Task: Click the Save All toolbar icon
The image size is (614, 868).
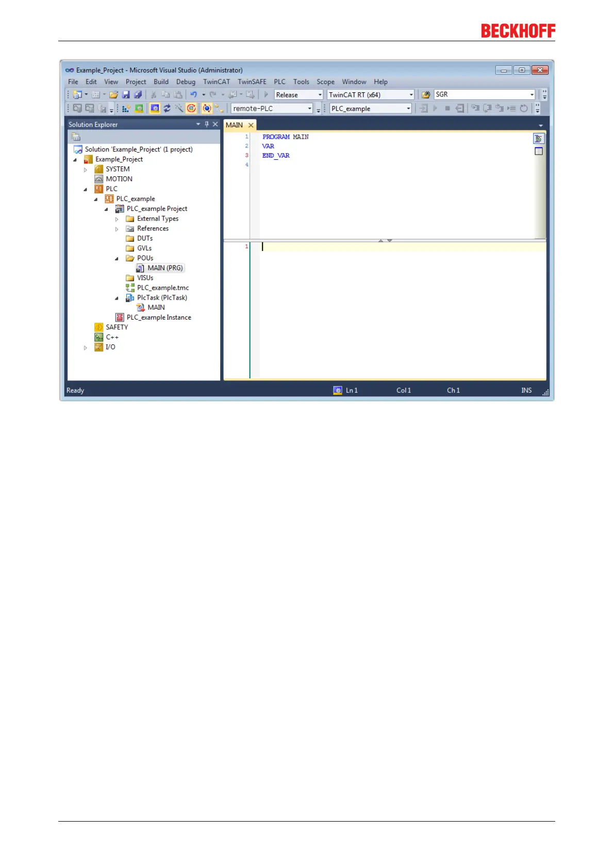Action: [138, 95]
